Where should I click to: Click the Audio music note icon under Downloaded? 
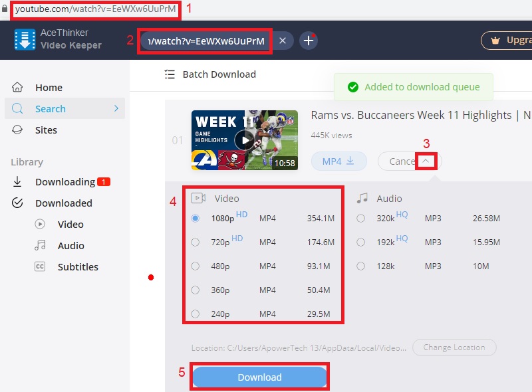40,245
